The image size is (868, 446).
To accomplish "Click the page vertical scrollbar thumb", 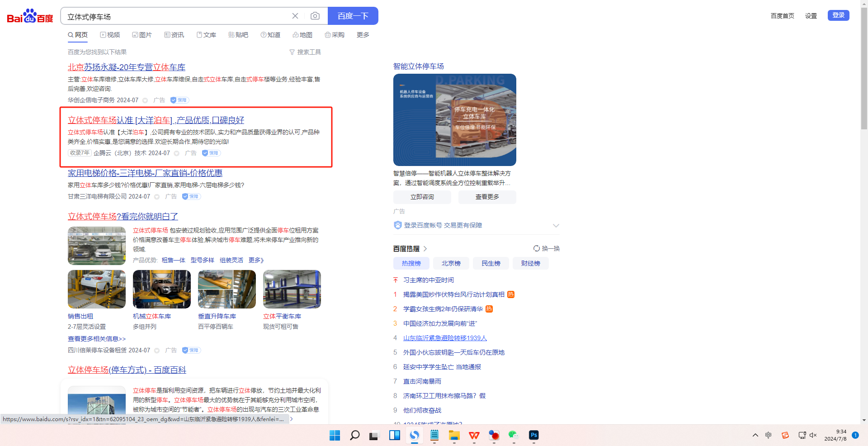I will click(x=864, y=68).
